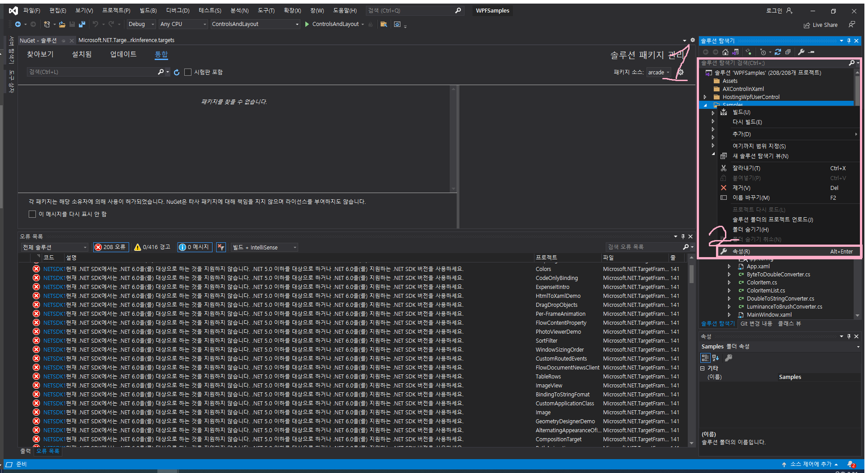Open 추가(D) submenu in context menu
Viewport: 868px width, 473px height.
coord(789,134)
